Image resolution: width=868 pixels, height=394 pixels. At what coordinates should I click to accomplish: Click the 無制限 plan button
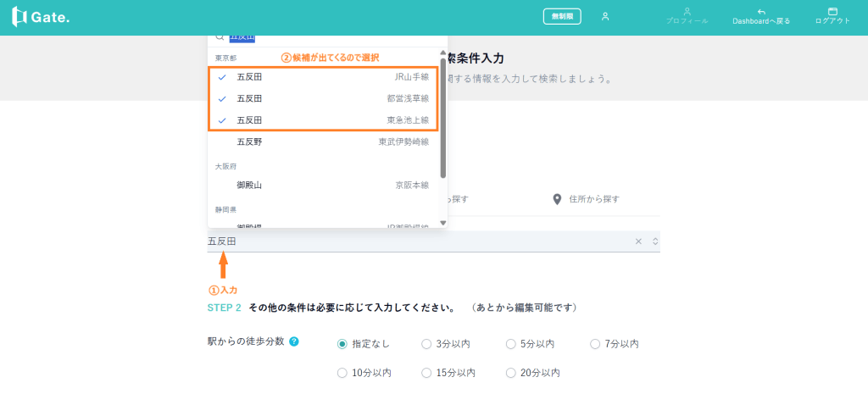click(561, 16)
